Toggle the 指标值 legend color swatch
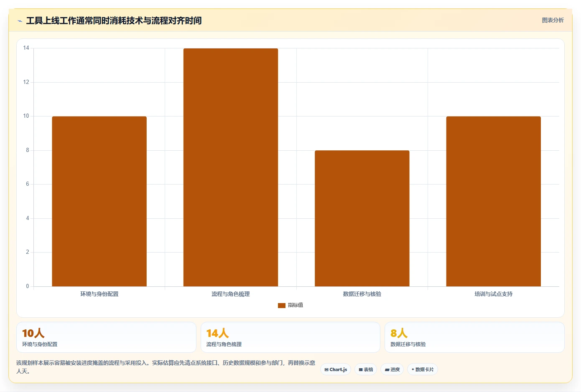This screenshot has height=392, width=581. (x=282, y=306)
